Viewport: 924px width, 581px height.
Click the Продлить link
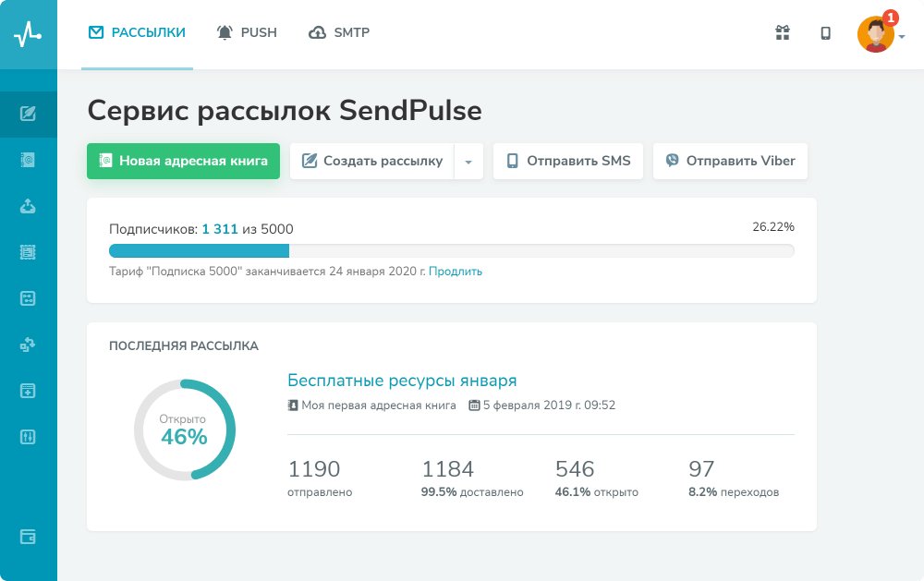[455, 272]
